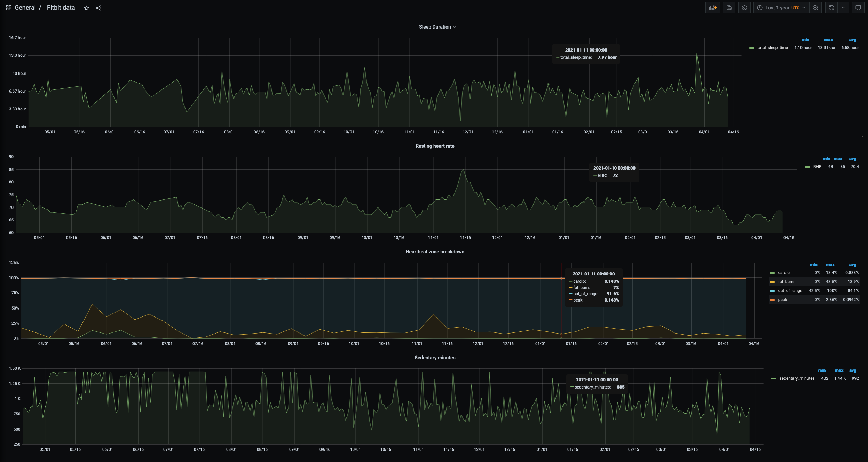The height and width of the screenshot is (462, 868).
Task: Save the dashboard with disk icon
Action: pos(729,8)
